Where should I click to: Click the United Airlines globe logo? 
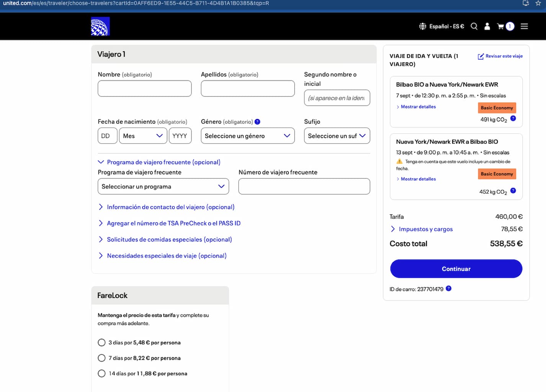click(x=100, y=26)
